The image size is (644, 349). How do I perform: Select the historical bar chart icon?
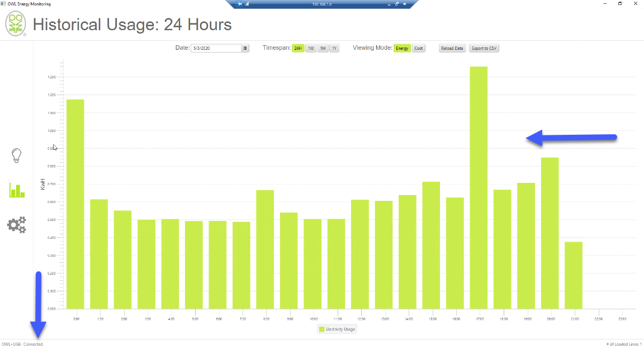click(x=17, y=190)
